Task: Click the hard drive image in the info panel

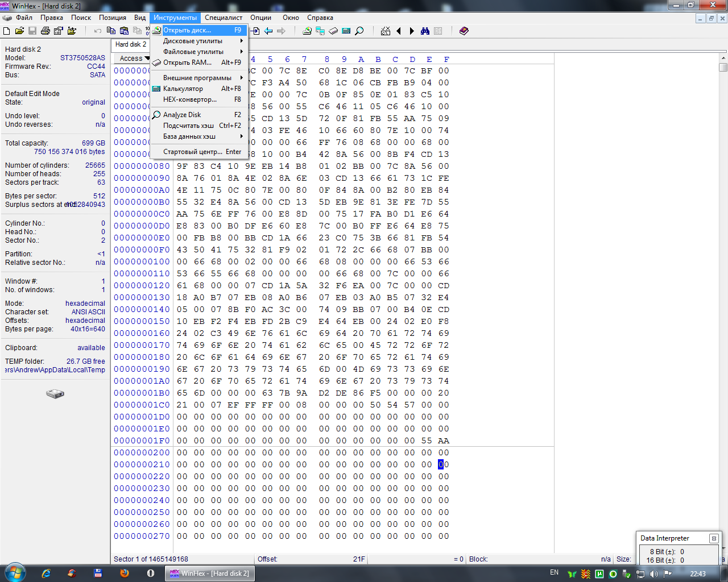Action: (55, 393)
